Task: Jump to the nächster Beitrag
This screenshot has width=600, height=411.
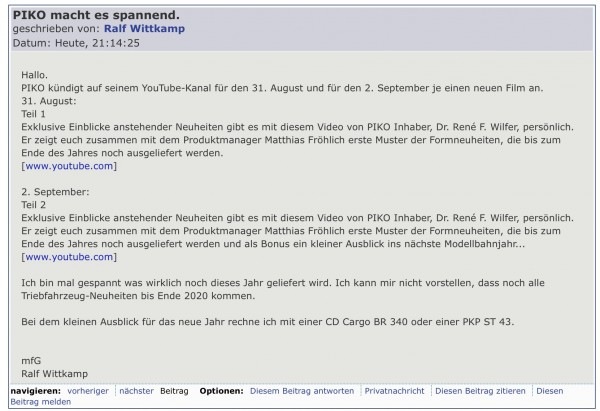Action: point(136,390)
